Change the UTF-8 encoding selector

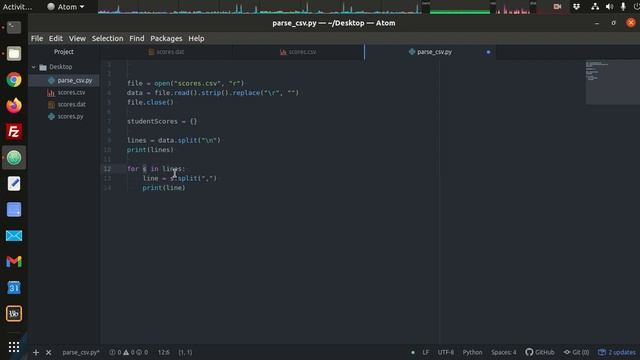(x=446, y=352)
